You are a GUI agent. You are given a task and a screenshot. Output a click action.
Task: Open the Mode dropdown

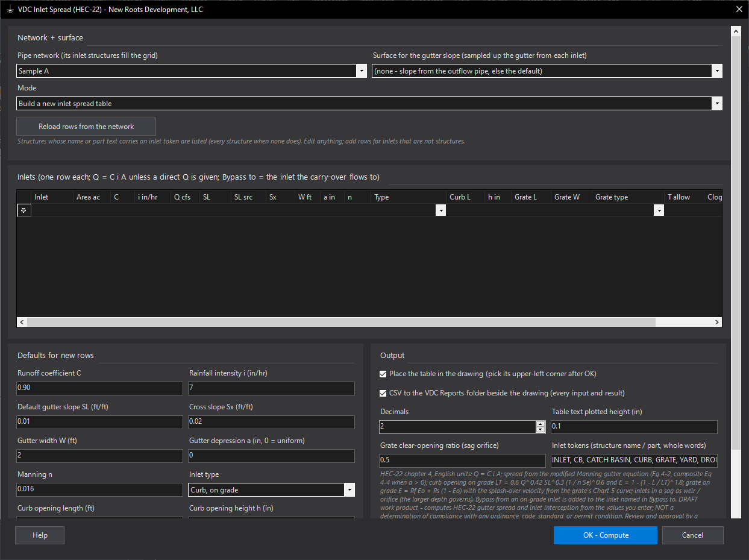coord(717,104)
